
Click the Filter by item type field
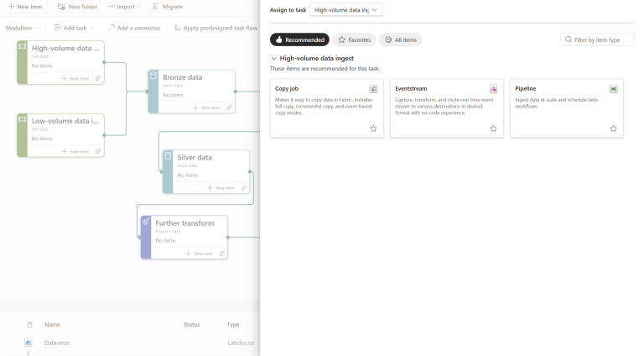(x=597, y=39)
